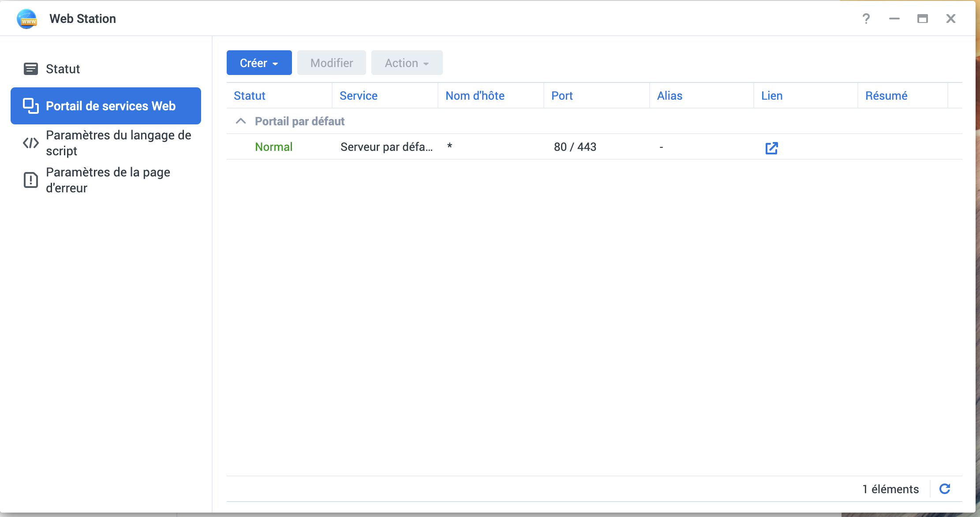This screenshot has height=517, width=980.
Task: Click the script language code brackets icon
Action: click(x=30, y=143)
